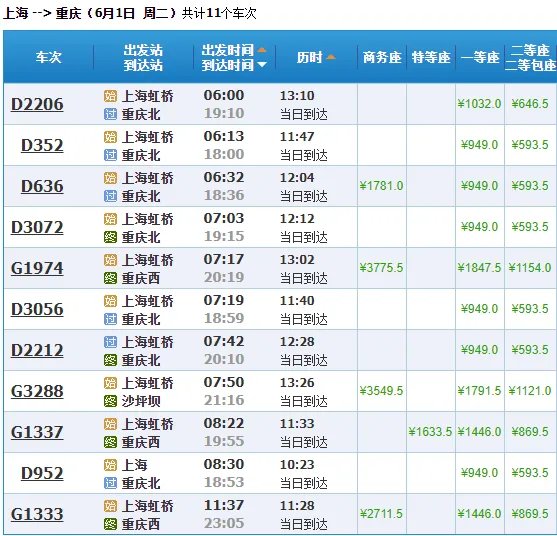Viewport: 557px width, 536px height.
Task: Sort by departure time ascending arrow
Action: tap(262, 50)
